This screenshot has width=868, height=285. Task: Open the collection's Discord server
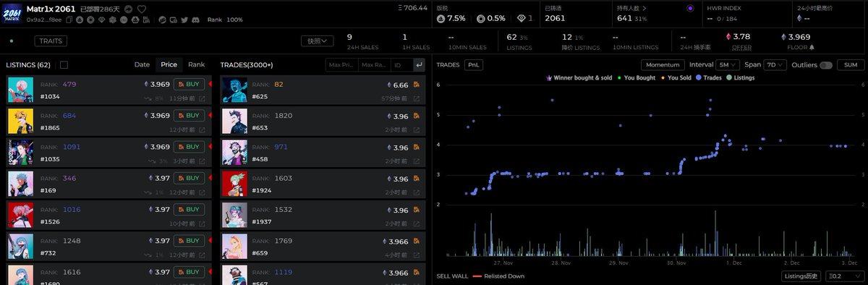point(195,20)
